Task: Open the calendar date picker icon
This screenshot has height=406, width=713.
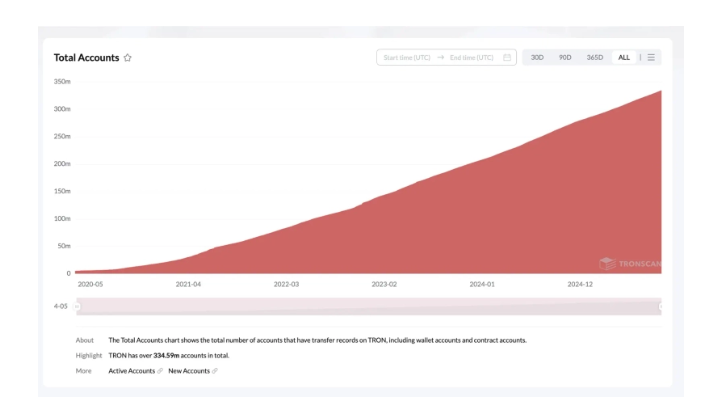Action: (507, 58)
